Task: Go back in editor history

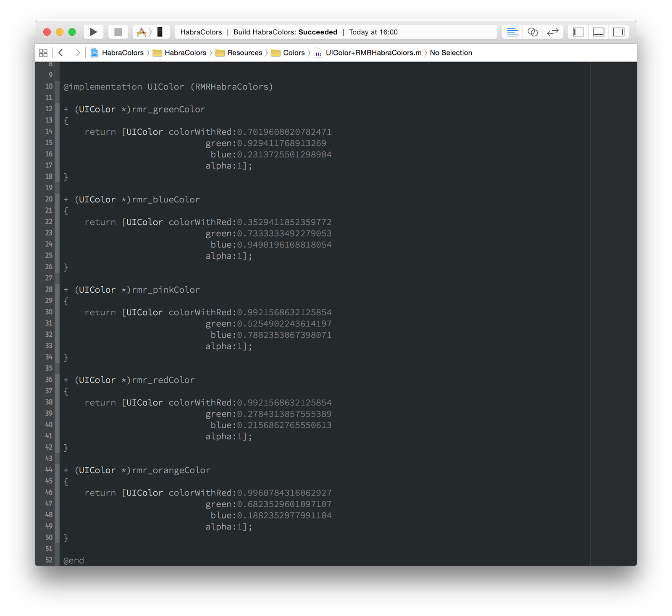Action: [x=61, y=52]
